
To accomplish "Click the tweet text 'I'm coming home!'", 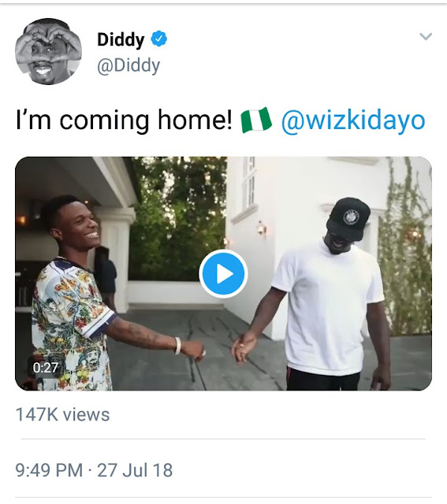I will click(x=124, y=120).
